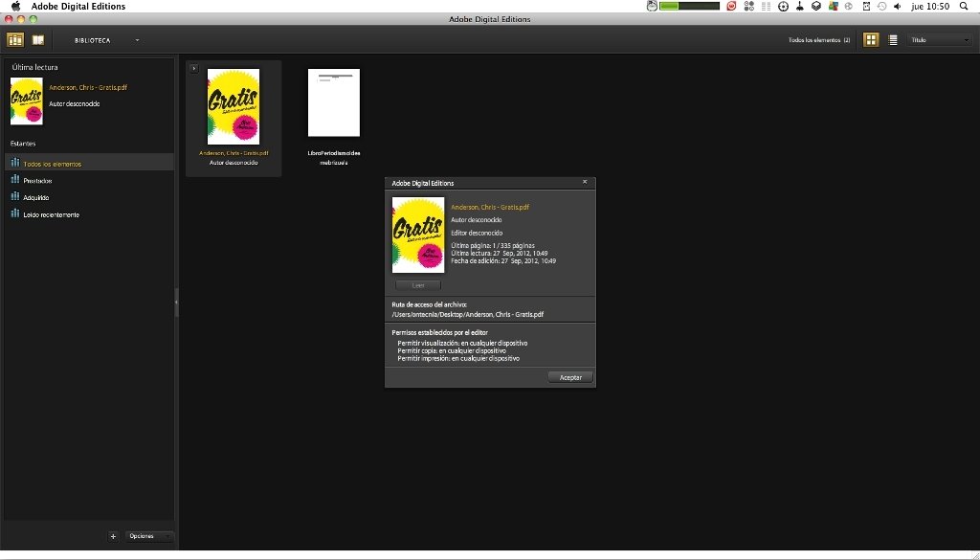Click the green memory usage bar
This screenshot has height=560, width=980.
(x=689, y=7)
